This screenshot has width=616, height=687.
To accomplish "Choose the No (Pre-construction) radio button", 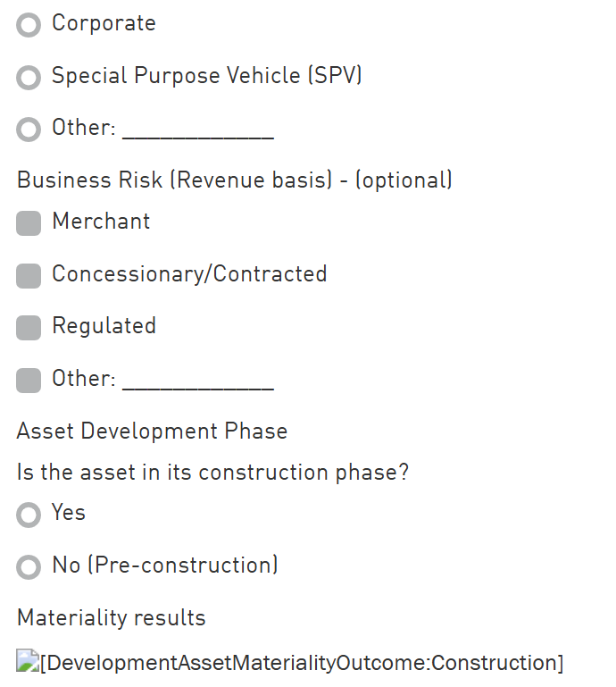I will click(x=29, y=566).
